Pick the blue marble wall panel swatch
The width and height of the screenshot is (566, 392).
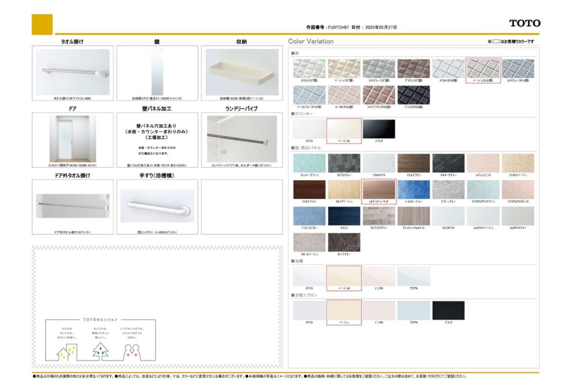413,189
